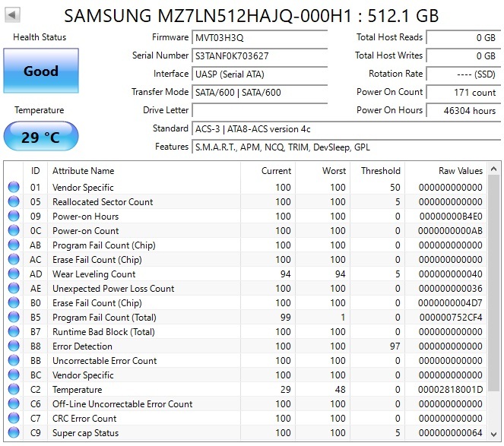The width and height of the screenshot is (504, 446).
Task: Click status orb next to CRC Error Count
Action: coord(14,419)
